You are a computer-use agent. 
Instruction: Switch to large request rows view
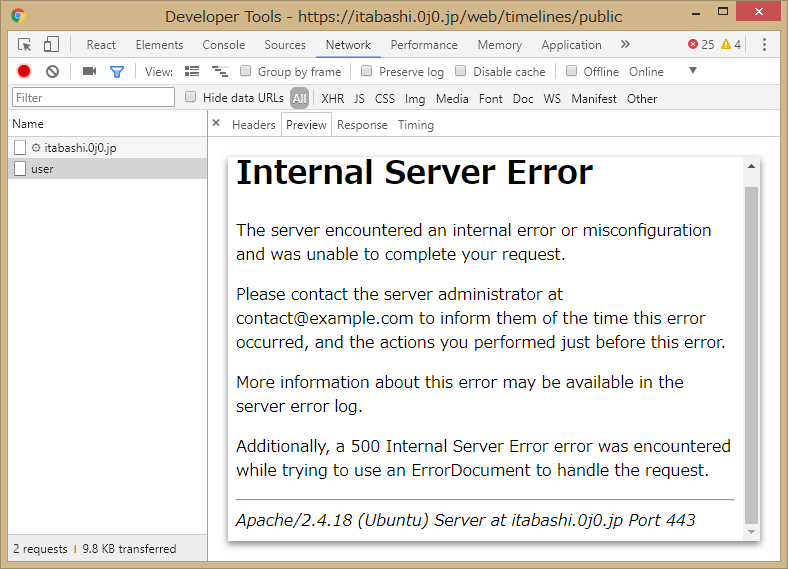192,72
